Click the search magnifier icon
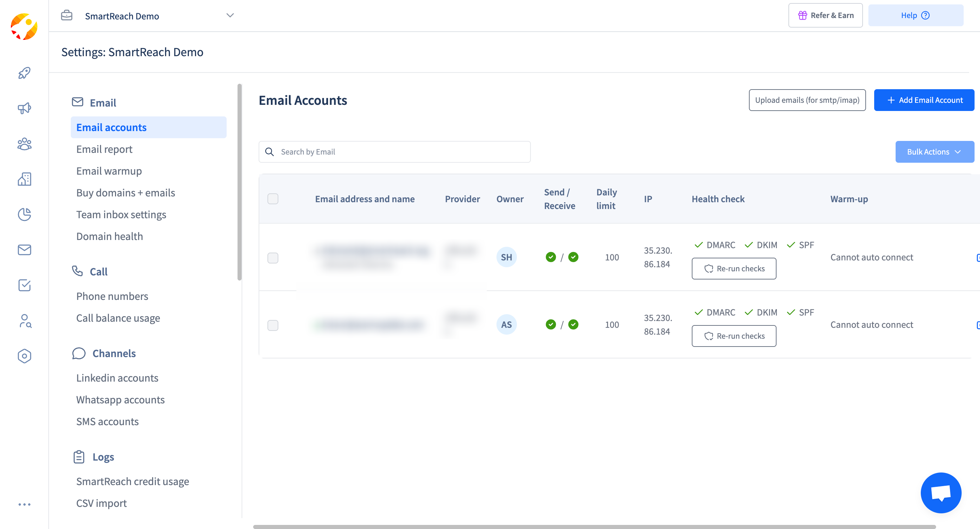 [x=269, y=152]
